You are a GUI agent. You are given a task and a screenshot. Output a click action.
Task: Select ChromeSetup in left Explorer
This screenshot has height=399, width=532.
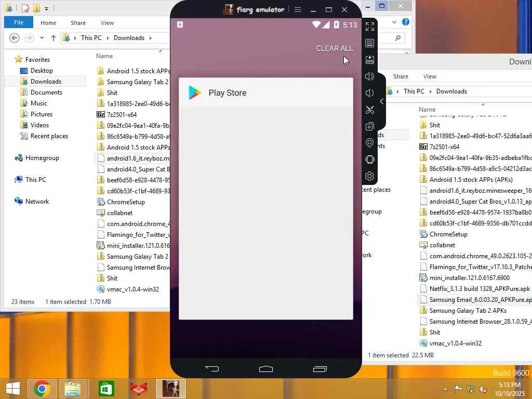click(x=126, y=202)
